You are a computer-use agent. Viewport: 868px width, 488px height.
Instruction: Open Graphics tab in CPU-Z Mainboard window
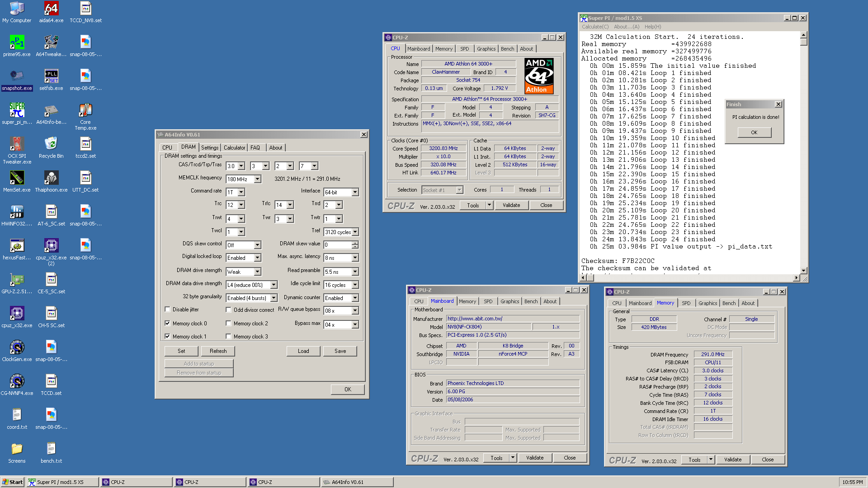[x=509, y=301]
